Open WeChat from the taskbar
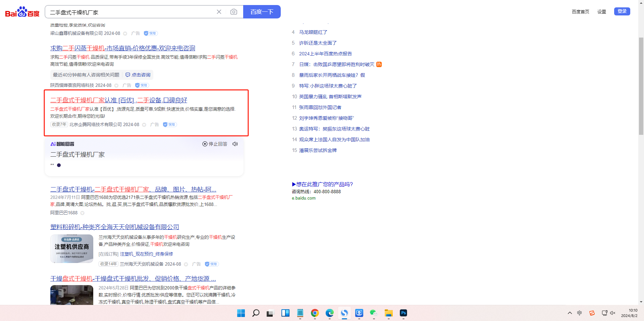644x321 pixels. (x=374, y=313)
